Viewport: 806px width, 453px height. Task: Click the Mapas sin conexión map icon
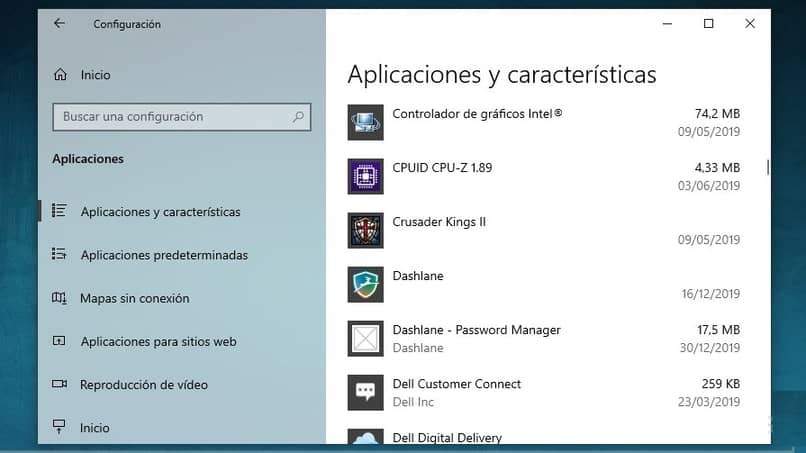point(59,298)
